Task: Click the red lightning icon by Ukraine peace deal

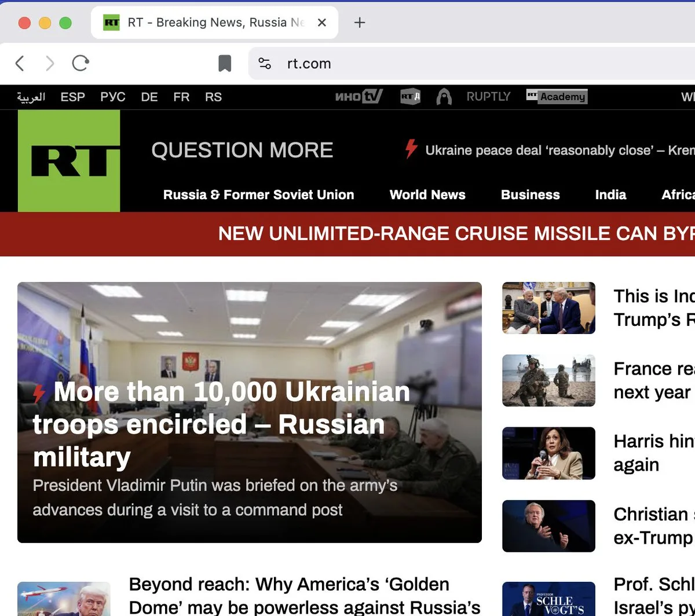Action: 411,149
